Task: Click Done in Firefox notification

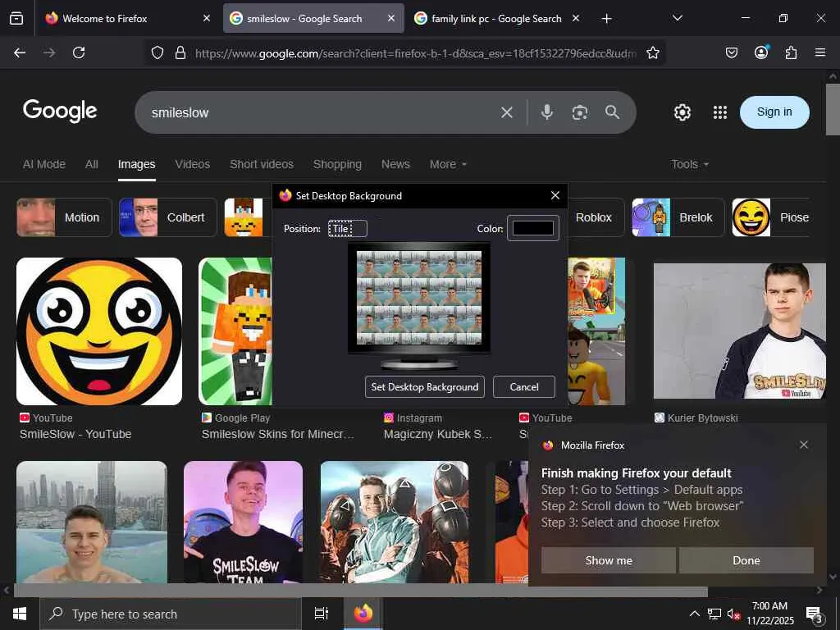Action: pyautogui.click(x=746, y=560)
